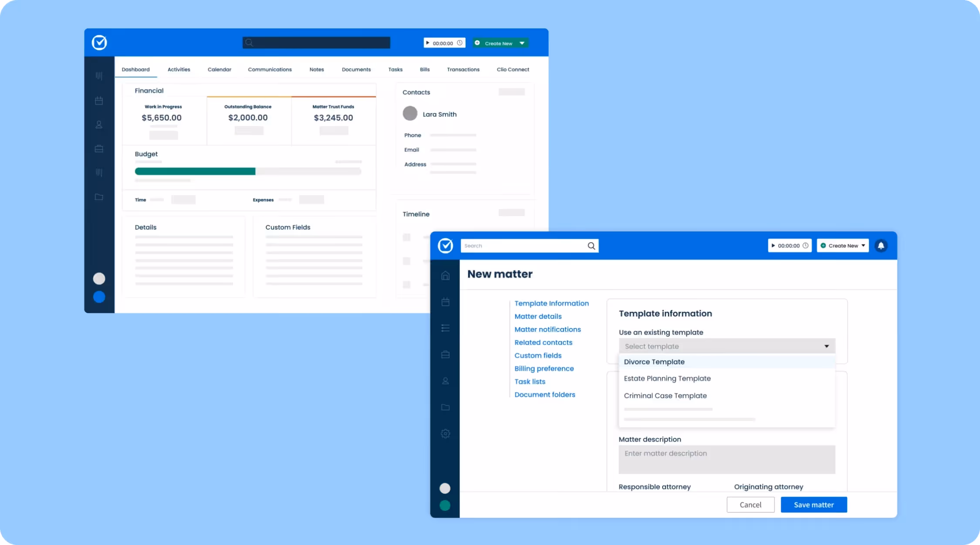Cancel the new matter form

750,504
